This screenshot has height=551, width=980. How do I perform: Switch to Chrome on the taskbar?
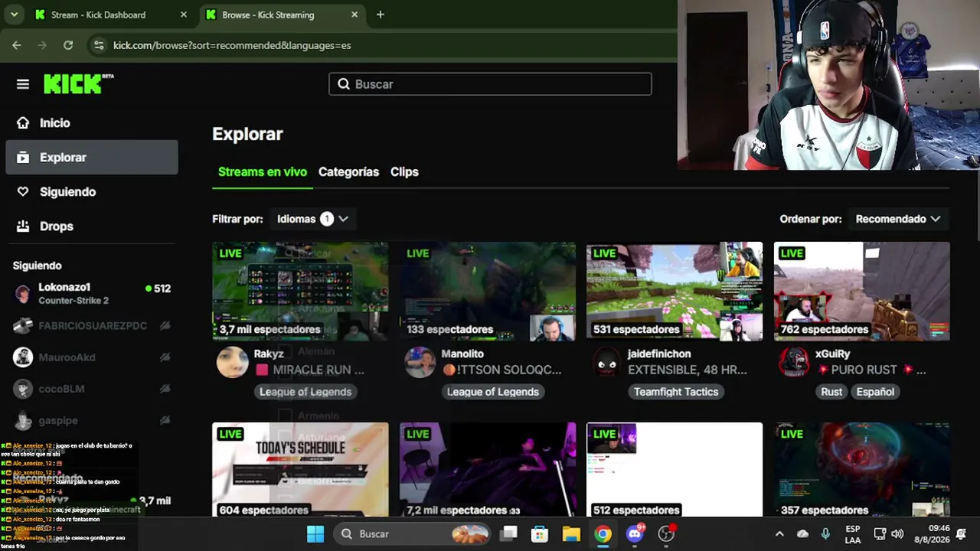(x=603, y=534)
